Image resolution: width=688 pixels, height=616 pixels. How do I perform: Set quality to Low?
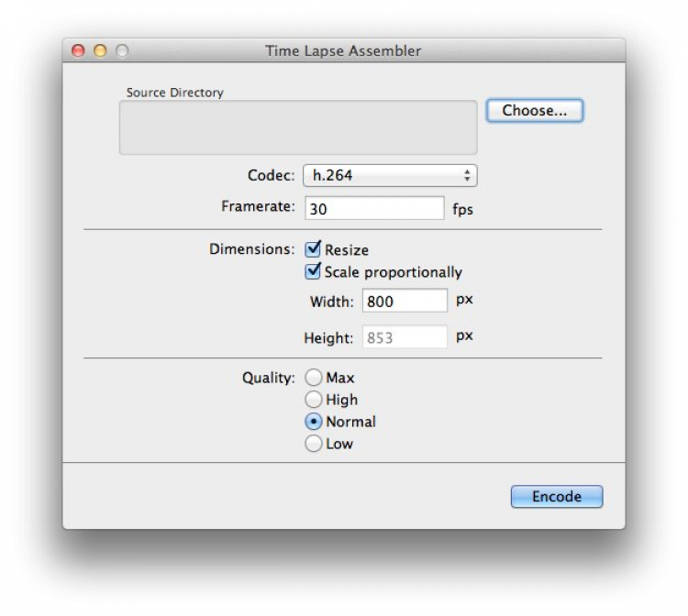(x=314, y=444)
